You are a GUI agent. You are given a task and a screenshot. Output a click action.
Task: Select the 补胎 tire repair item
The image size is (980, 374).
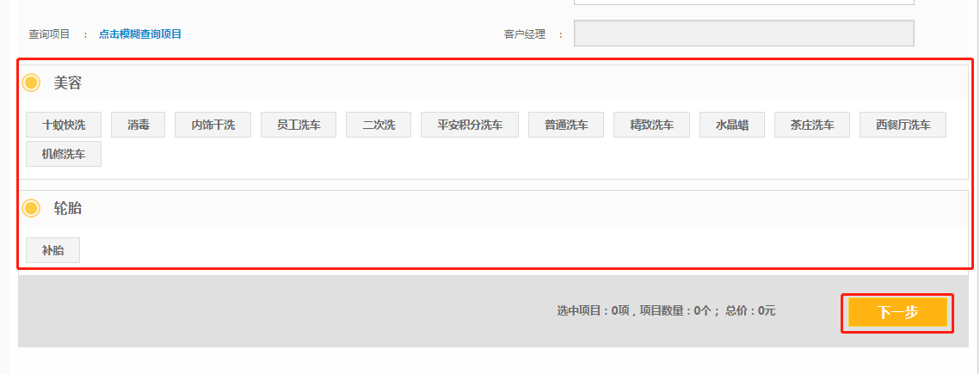click(52, 250)
